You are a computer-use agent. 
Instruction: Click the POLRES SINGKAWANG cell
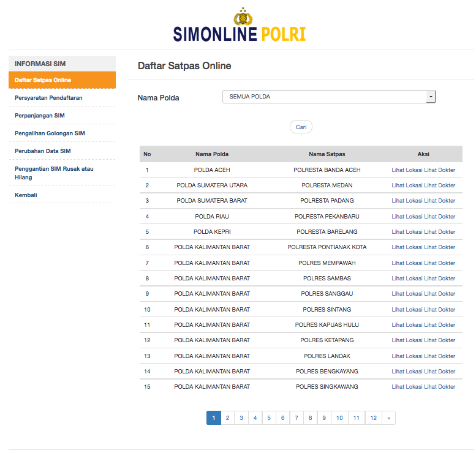(327, 386)
